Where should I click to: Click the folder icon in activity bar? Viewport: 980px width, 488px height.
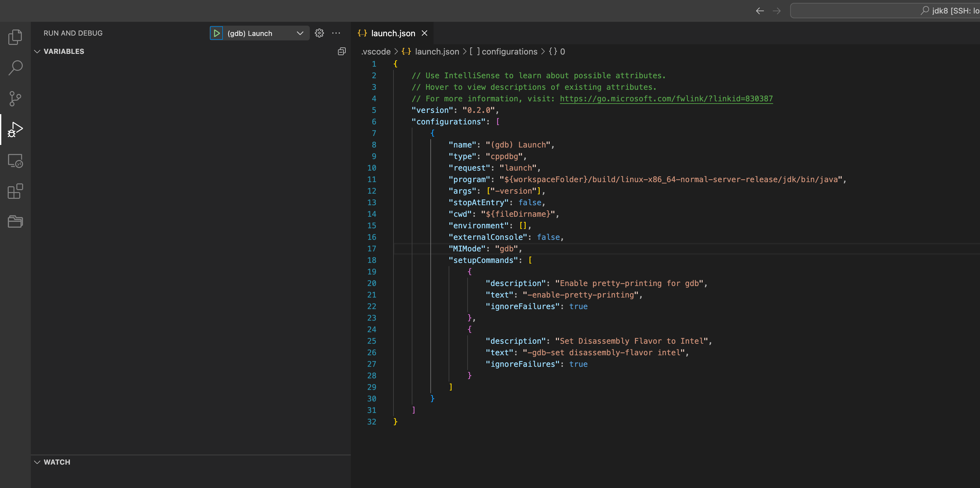15,221
